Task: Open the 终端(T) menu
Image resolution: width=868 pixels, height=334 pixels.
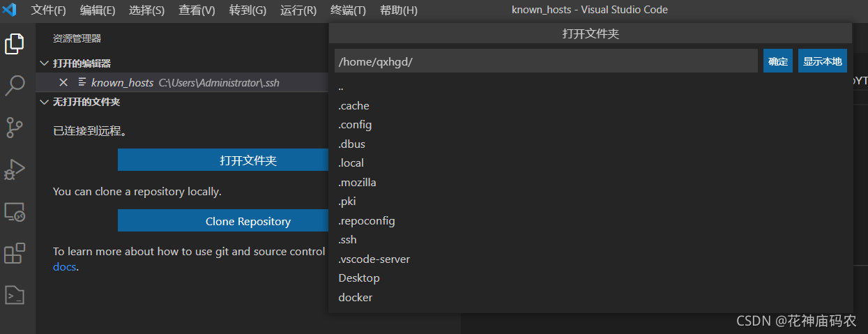Action: [348, 10]
